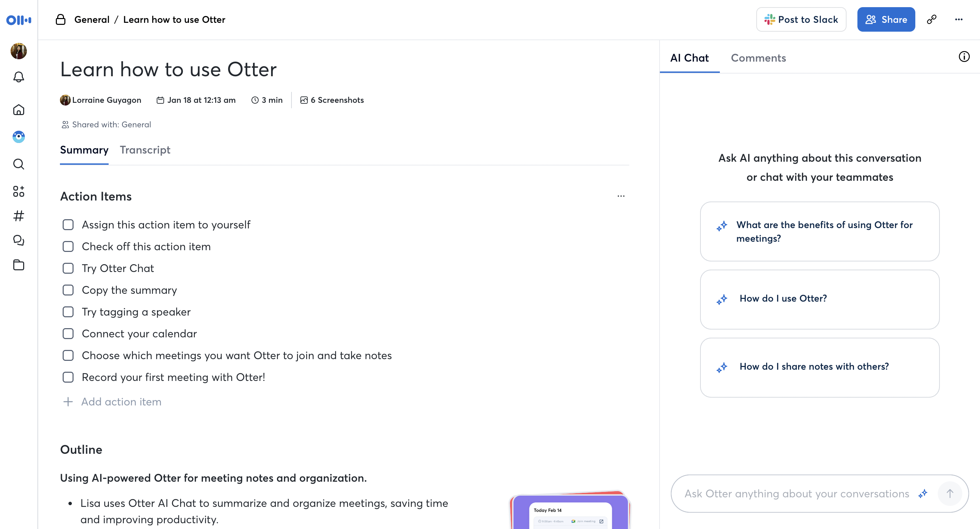The image size is (980, 529).
Task: Select the AI Chat tab
Action: 689,58
